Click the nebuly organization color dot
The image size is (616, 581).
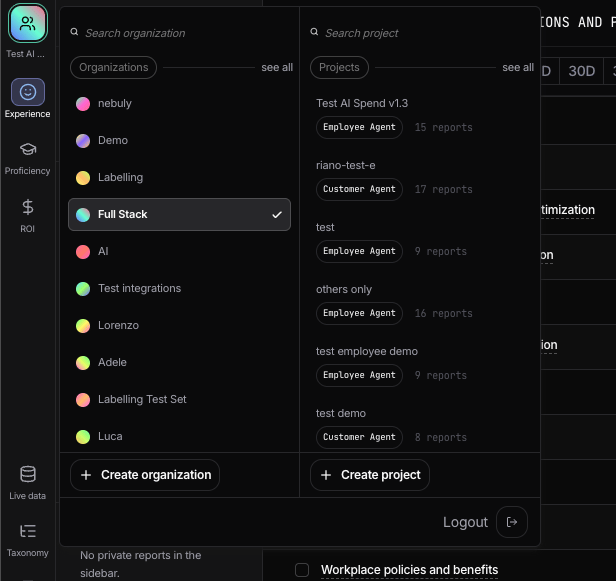(83, 104)
